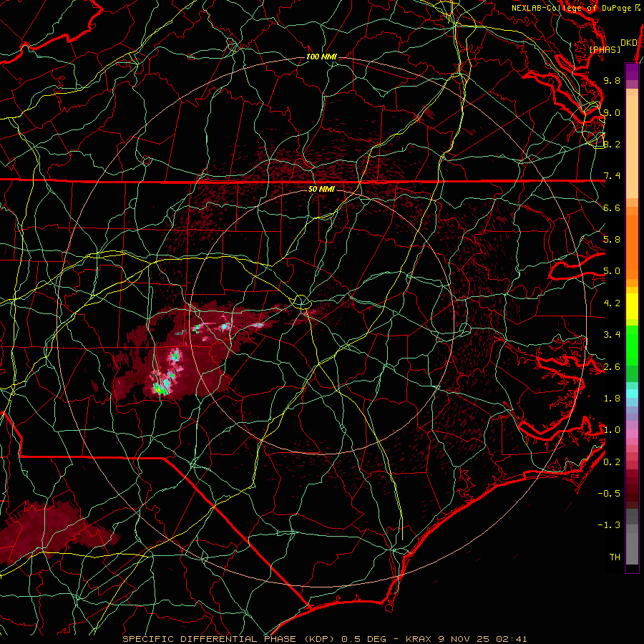Click the 7.4 scale value
This screenshot has height=644, width=644.
[x=612, y=176]
